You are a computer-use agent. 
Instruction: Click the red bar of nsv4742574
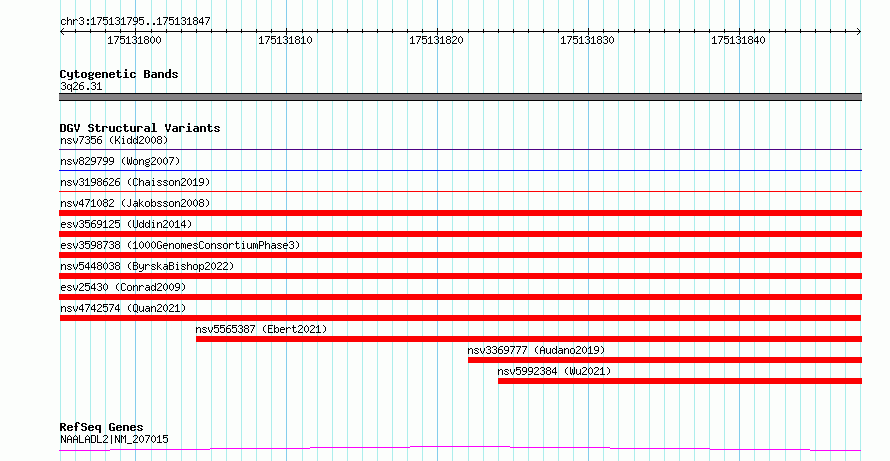coord(460,318)
